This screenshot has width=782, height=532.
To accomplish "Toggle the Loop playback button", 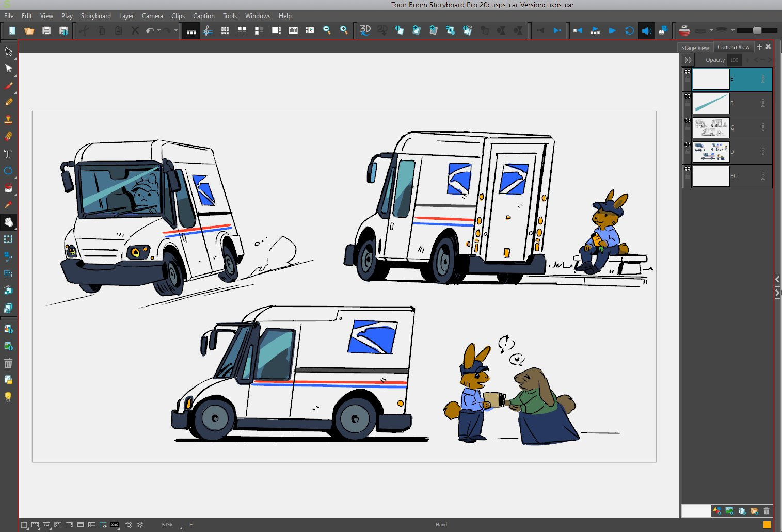I will click(629, 30).
